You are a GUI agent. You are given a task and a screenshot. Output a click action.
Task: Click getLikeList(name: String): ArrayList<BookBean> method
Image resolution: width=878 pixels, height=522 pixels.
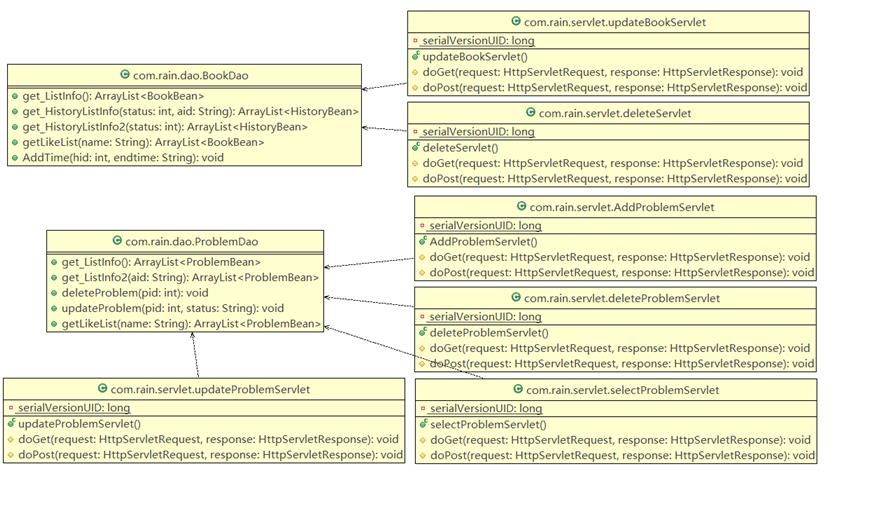(143, 142)
